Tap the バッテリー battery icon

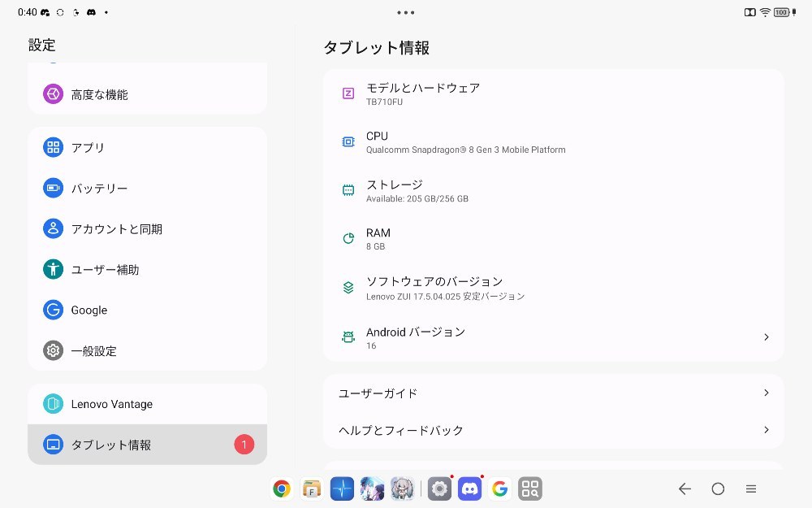click(53, 188)
